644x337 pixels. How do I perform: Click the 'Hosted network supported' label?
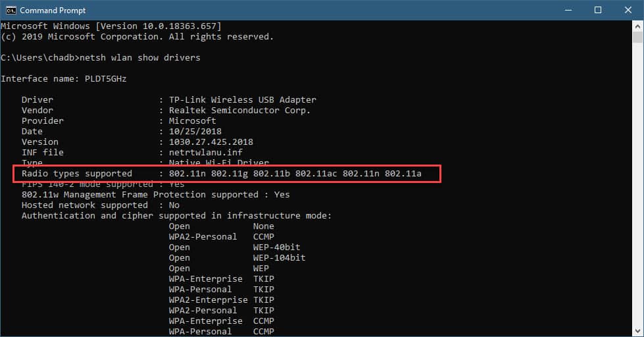(x=85, y=205)
